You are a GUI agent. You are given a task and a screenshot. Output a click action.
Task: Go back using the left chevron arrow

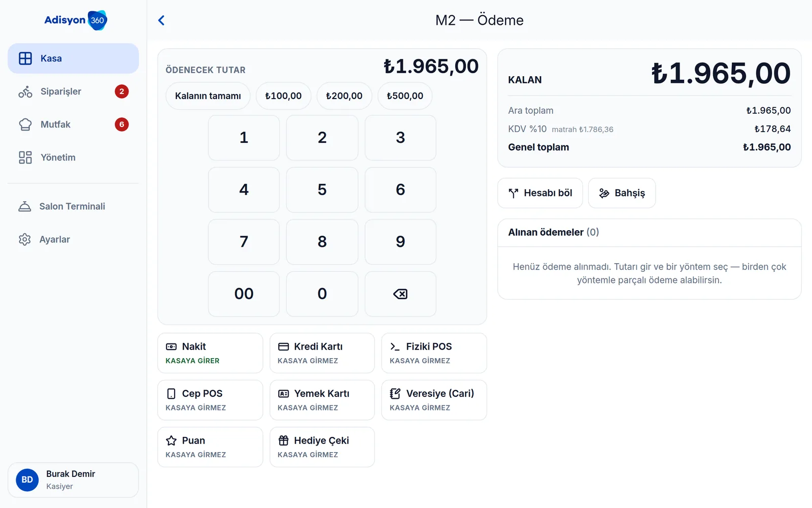click(161, 20)
